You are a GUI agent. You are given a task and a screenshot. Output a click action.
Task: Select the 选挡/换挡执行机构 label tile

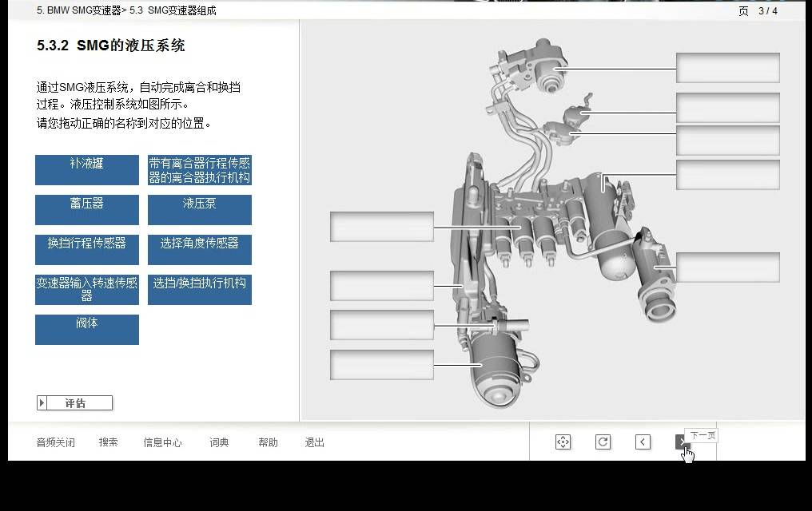pos(200,289)
